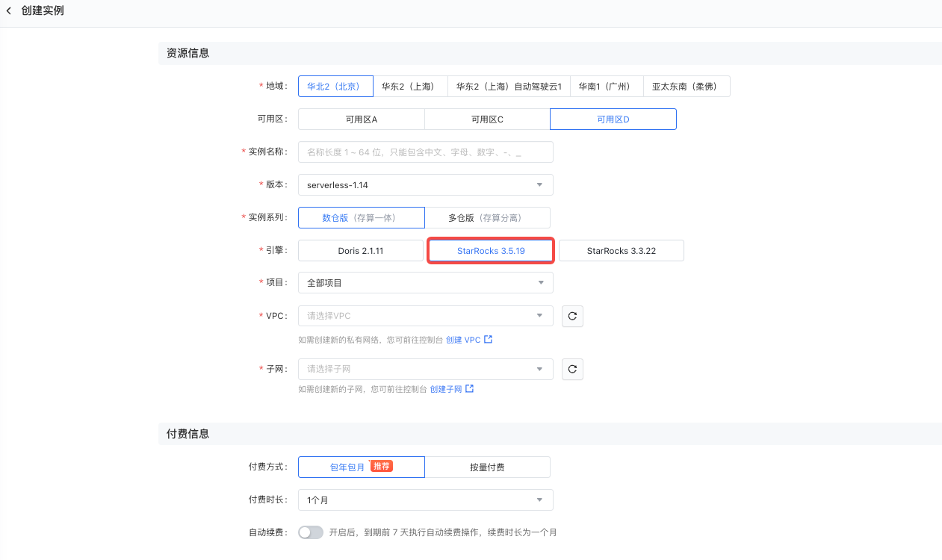Viewport: 942px width, 560px height.
Task: Choose region 华东2（上海）自动驾驶云1
Action: pyautogui.click(x=509, y=86)
